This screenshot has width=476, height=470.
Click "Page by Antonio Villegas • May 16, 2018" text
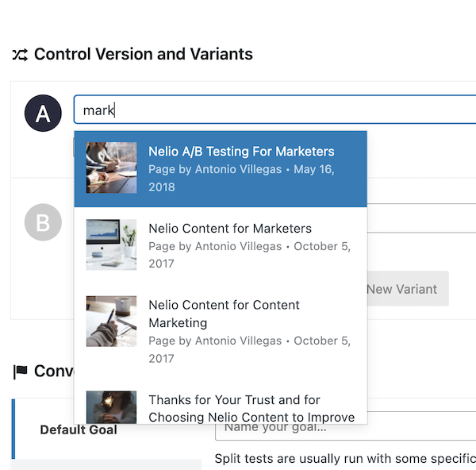click(241, 178)
